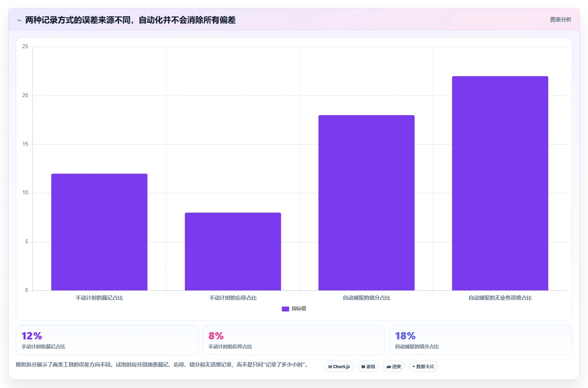This screenshot has height=388, width=588.
Task: Click the x-axis label 自动捕捉的无业务语境占比
Action: click(500, 298)
